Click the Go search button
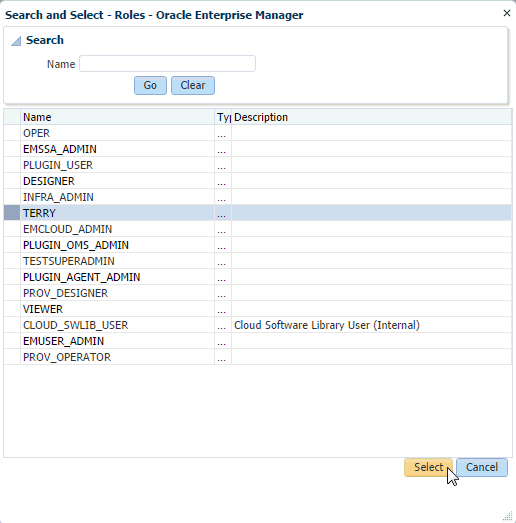The width and height of the screenshot is (516, 523). 150,85
